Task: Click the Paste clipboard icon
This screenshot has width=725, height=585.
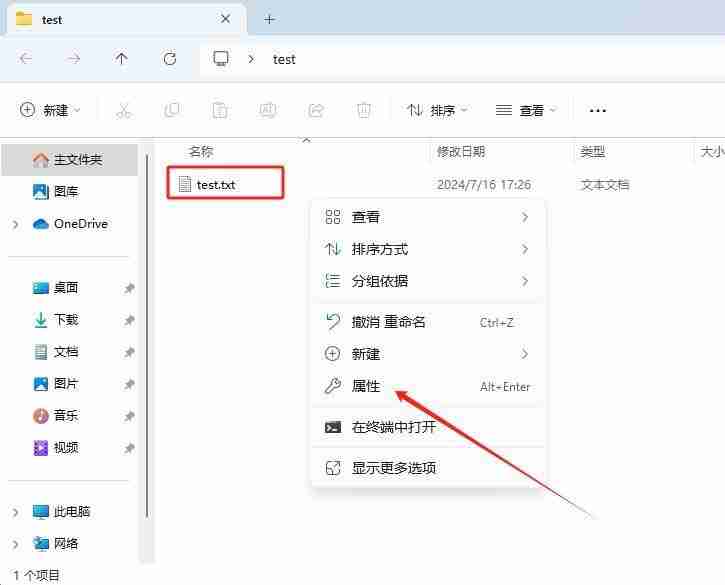Action: (x=220, y=111)
